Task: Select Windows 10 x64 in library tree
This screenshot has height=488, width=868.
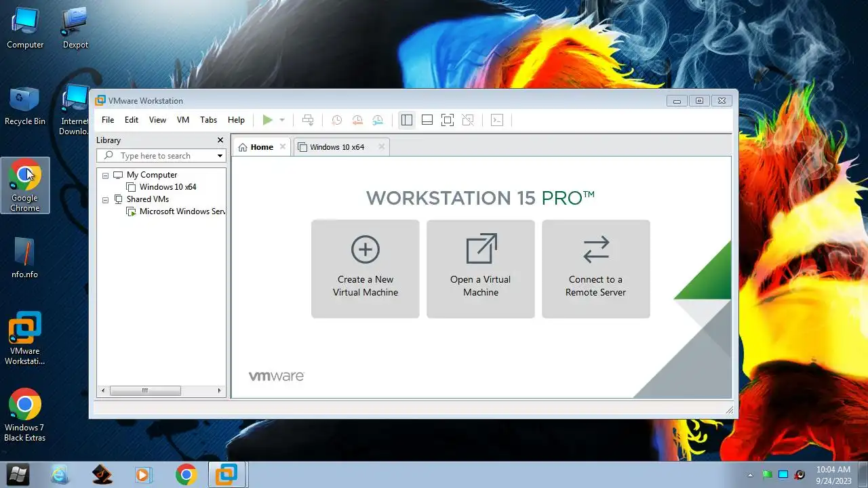Action: pyautogui.click(x=167, y=187)
